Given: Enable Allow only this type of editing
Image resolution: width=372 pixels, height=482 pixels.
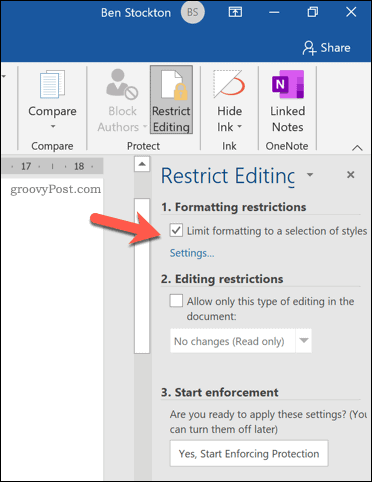Looking at the screenshot, I should pyautogui.click(x=176, y=300).
